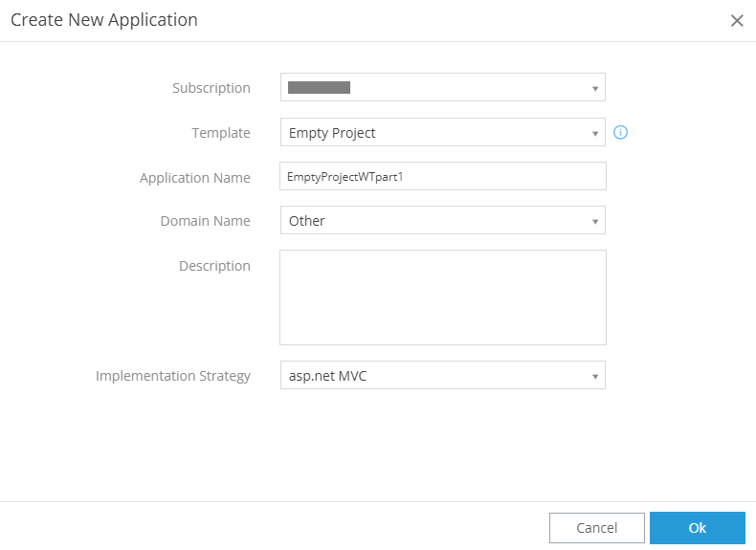This screenshot has width=756, height=550.
Task: Close the Create New Application dialog
Action: coord(736,21)
